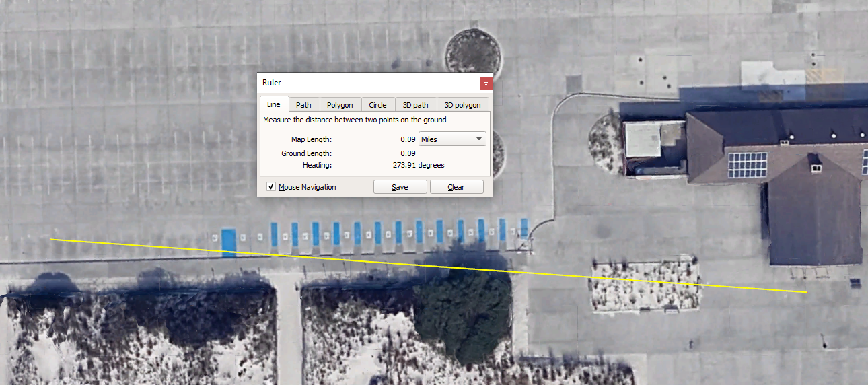Click the Heading value 273.91 degrees

[x=418, y=165]
